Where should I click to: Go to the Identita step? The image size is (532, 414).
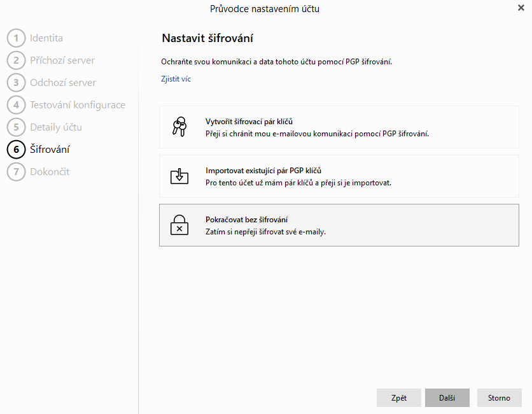pyautogui.click(x=46, y=38)
